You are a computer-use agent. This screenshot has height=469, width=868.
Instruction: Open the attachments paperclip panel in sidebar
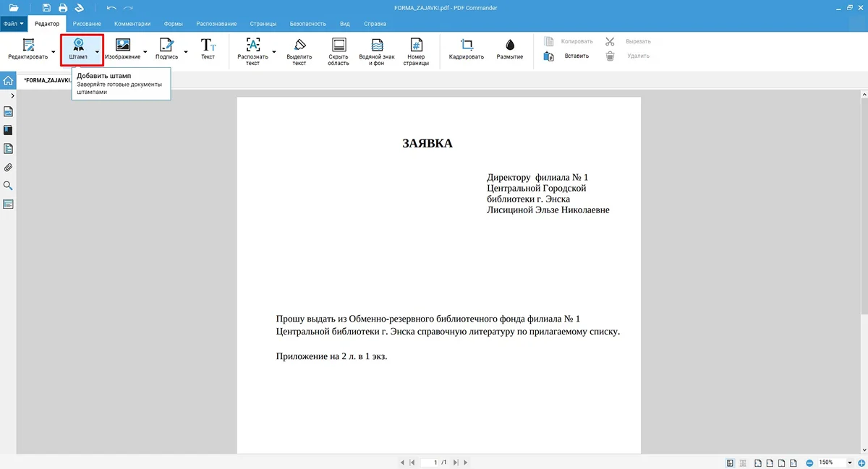click(x=9, y=168)
